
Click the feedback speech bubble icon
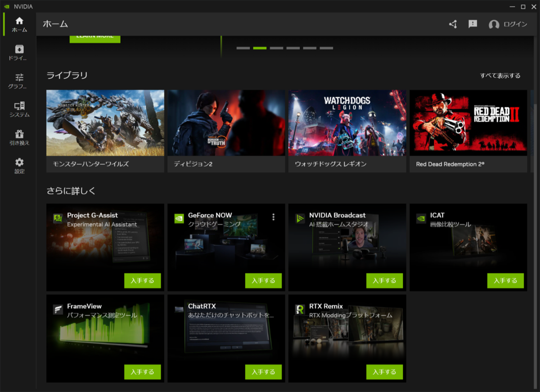[x=472, y=24]
